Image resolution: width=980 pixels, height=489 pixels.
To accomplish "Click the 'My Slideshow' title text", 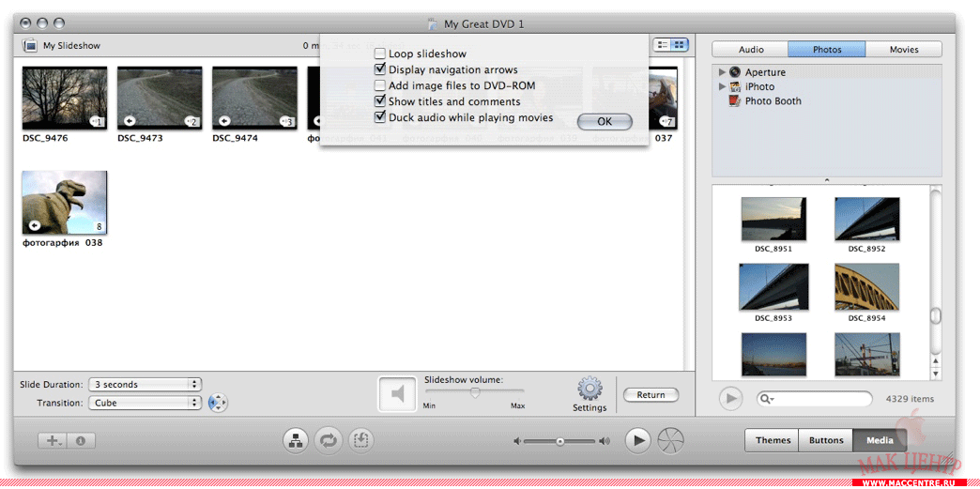I will tap(71, 46).
